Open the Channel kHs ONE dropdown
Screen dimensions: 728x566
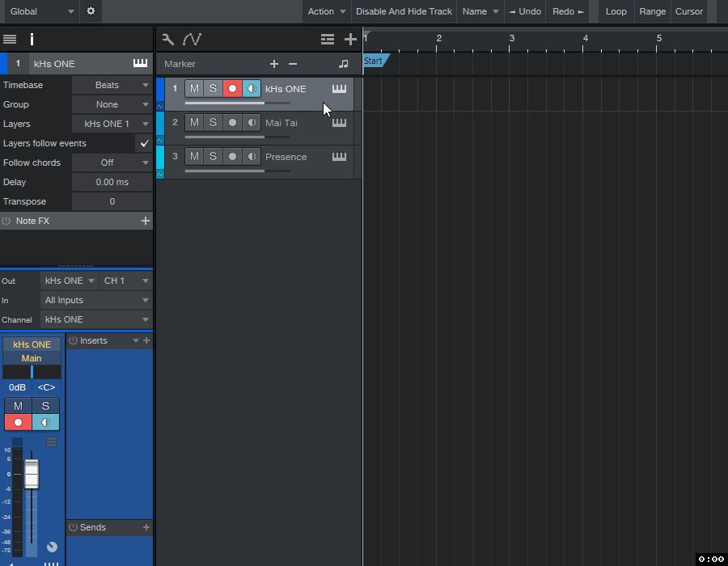click(96, 319)
